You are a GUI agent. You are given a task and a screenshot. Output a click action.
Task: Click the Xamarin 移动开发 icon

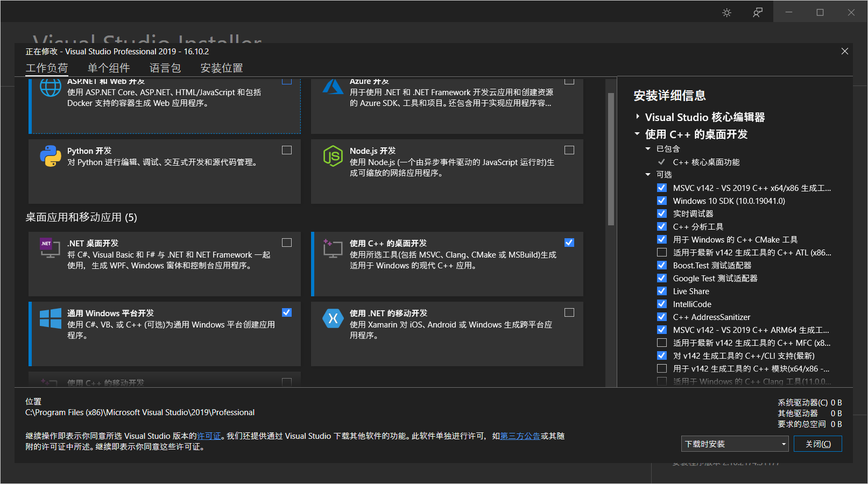click(x=333, y=318)
